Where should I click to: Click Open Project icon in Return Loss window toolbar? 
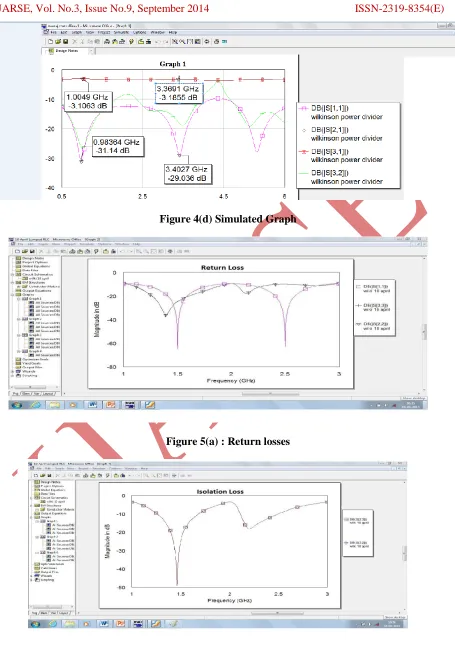click(25, 251)
